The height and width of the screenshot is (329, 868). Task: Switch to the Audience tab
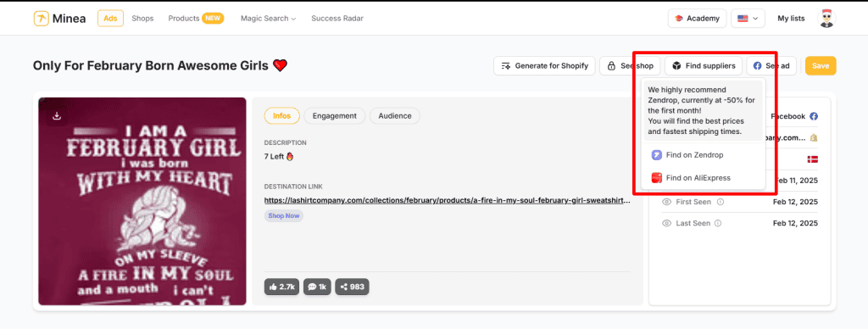[x=395, y=116]
